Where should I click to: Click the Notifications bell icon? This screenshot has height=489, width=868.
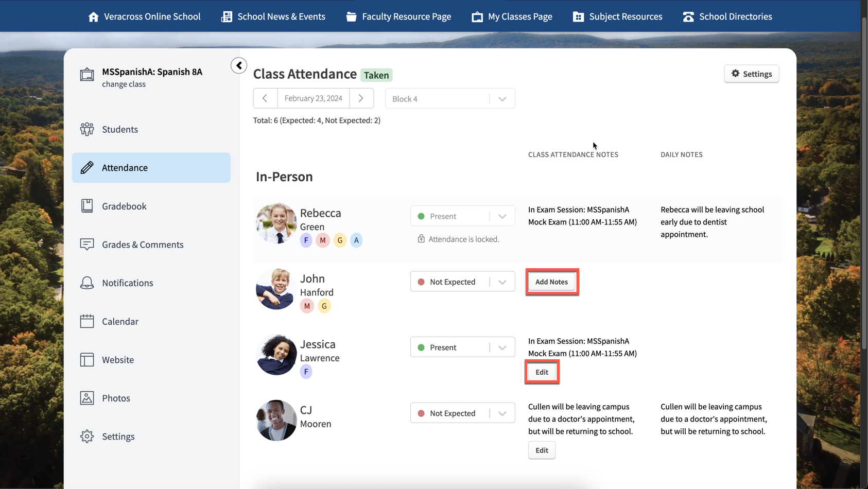click(87, 283)
